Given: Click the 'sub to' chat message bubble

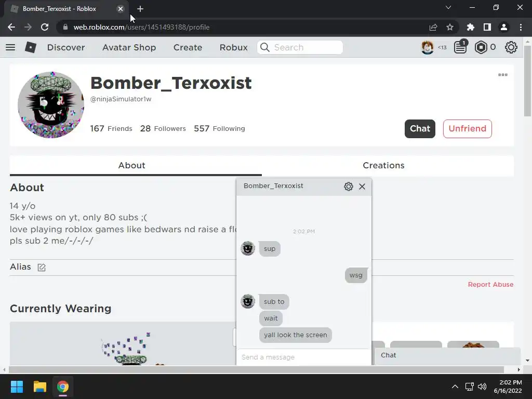Looking at the screenshot, I should pos(274,302).
